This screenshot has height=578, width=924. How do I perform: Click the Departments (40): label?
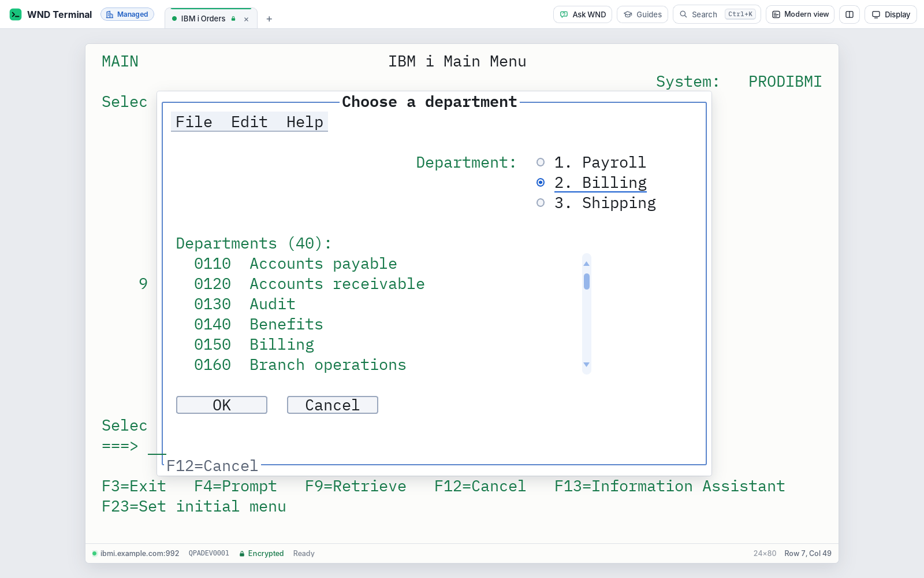point(254,243)
